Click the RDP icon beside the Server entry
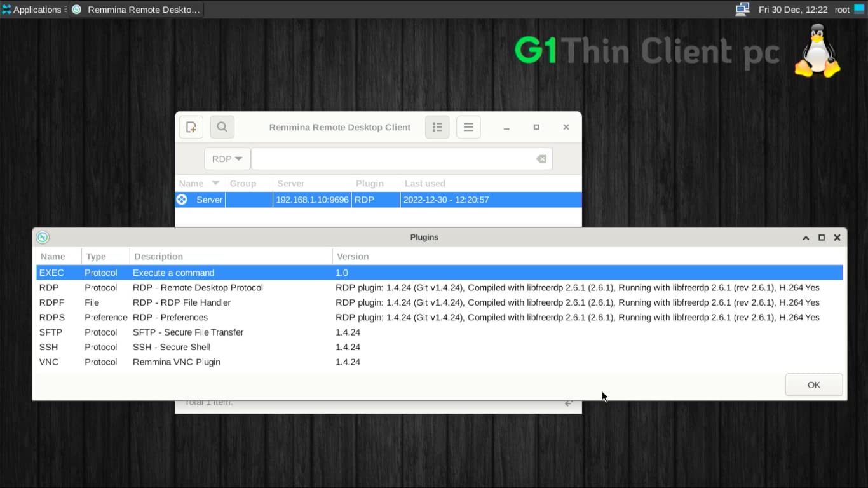 182,199
